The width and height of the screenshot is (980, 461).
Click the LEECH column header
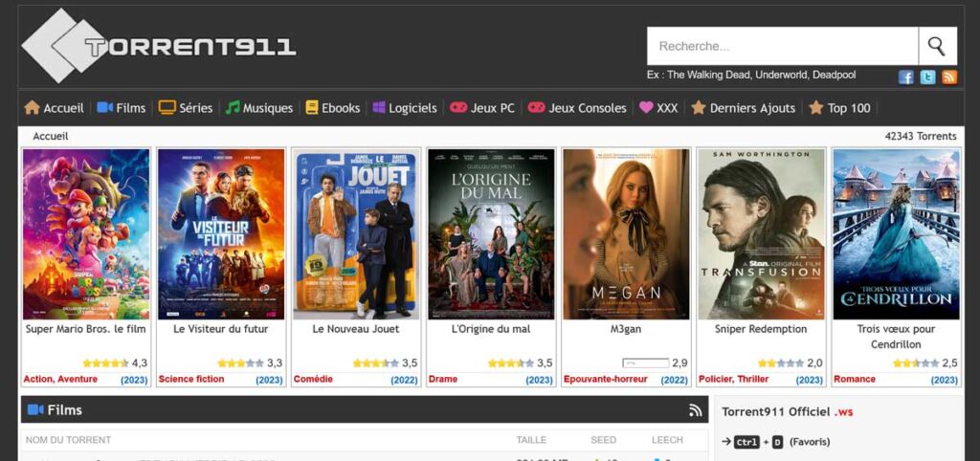click(667, 440)
